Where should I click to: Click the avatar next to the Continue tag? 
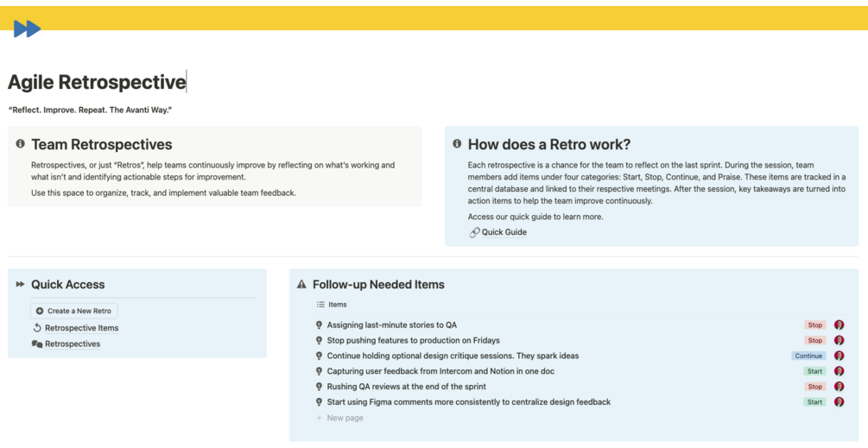point(839,356)
